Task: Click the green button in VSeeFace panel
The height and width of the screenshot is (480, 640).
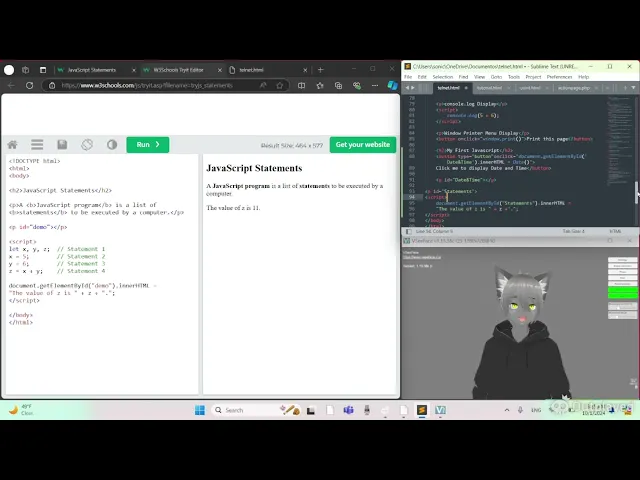Action: [x=622, y=292]
